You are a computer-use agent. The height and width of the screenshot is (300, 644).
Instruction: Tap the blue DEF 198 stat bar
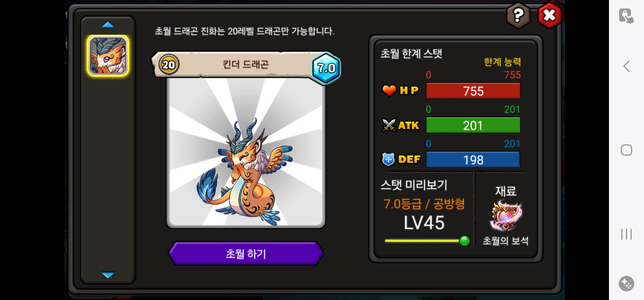pyautogui.click(x=473, y=160)
